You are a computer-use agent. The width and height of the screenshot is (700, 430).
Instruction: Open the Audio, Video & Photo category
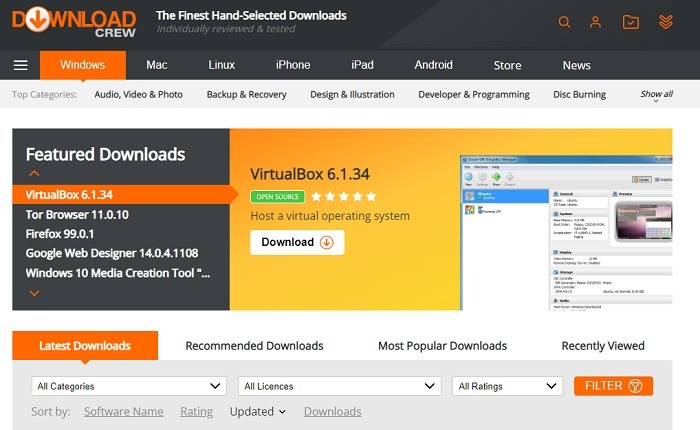tap(138, 94)
